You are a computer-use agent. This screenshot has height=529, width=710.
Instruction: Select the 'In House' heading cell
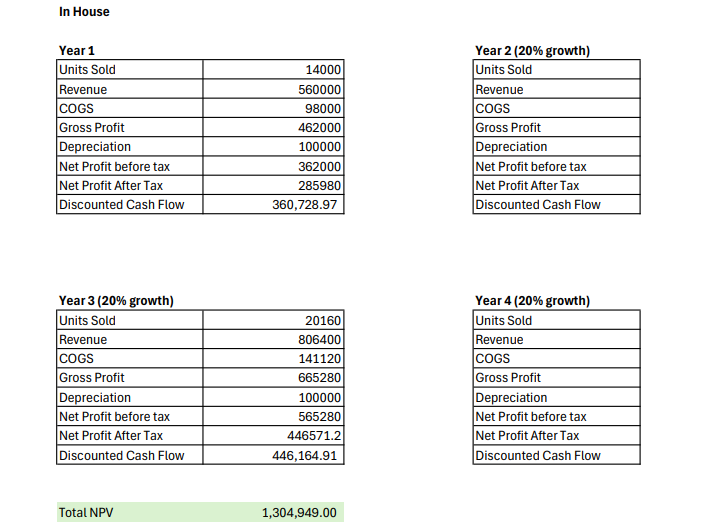84,12
